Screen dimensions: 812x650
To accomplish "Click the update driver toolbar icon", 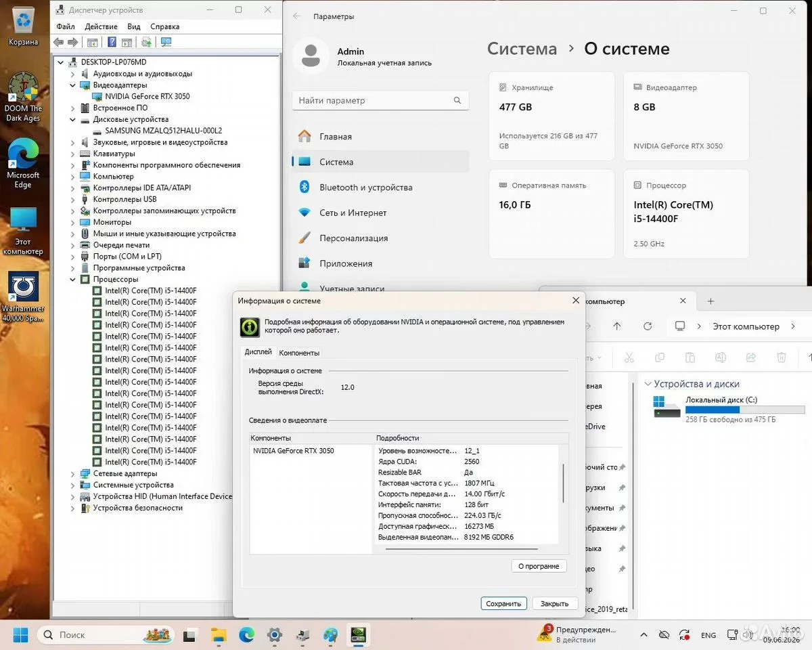I will [x=146, y=42].
